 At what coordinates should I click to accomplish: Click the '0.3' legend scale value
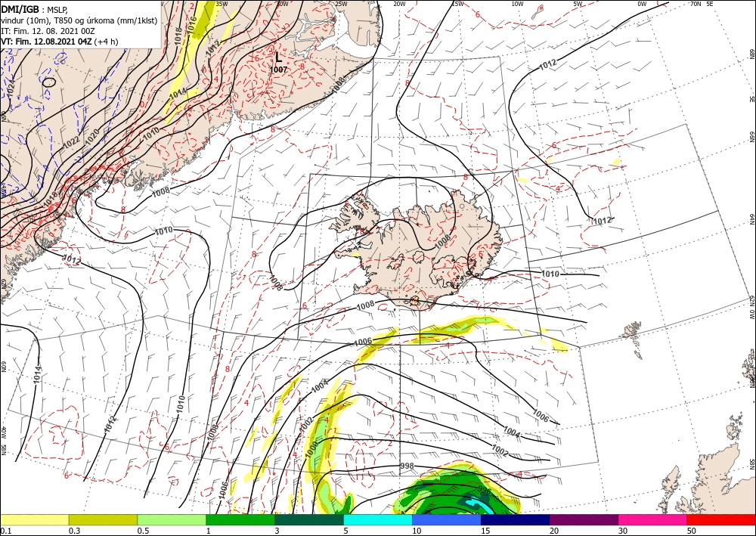click(x=74, y=531)
